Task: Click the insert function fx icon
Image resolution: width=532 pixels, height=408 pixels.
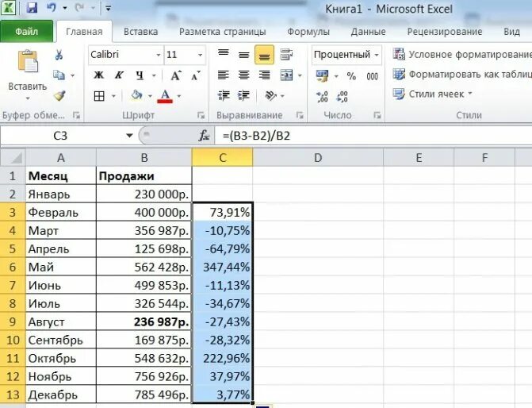Action: pos(204,136)
